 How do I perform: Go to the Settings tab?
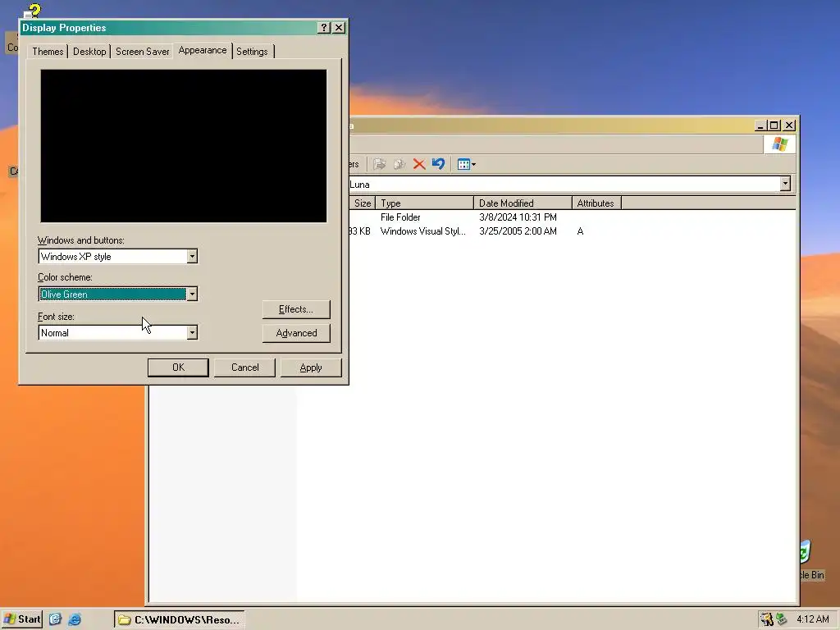pyautogui.click(x=252, y=52)
